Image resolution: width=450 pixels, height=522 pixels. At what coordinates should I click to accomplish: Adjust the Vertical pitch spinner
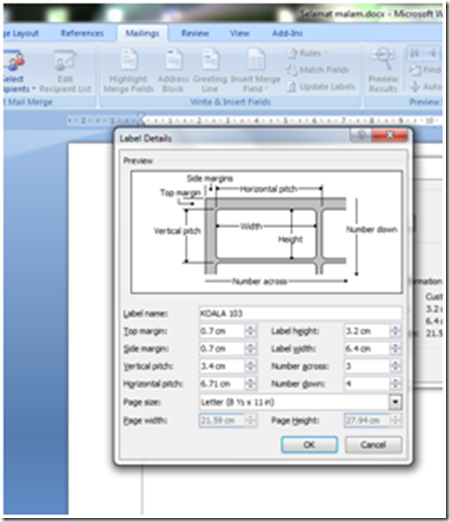[251, 366]
